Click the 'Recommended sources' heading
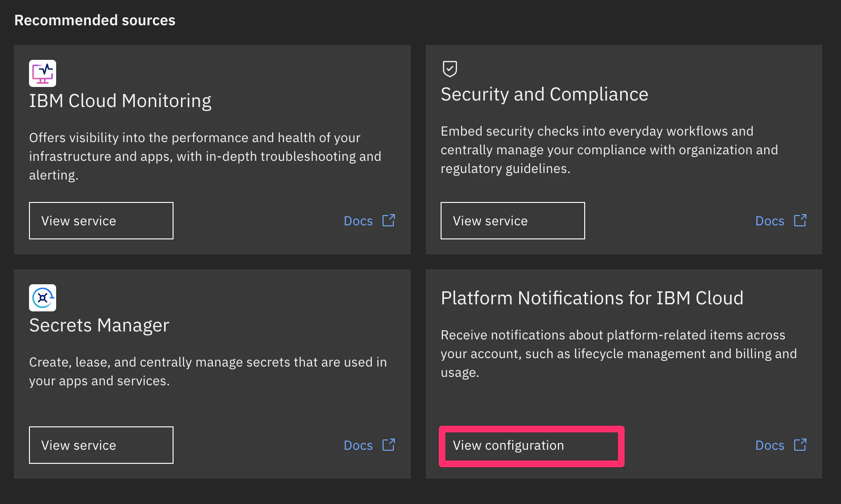841x504 pixels. tap(95, 20)
